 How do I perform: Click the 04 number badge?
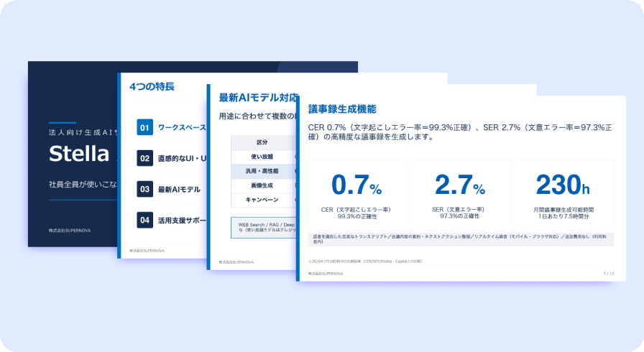[x=144, y=220]
